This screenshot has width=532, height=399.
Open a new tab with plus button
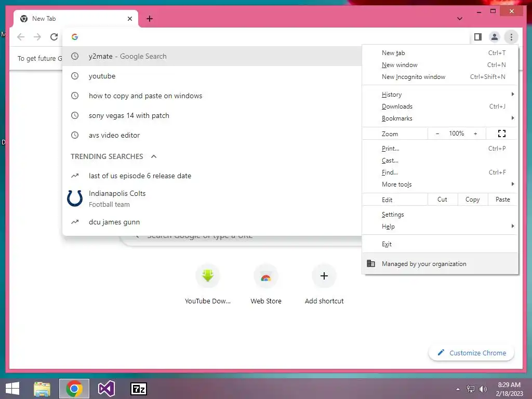pyautogui.click(x=150, y=19)
